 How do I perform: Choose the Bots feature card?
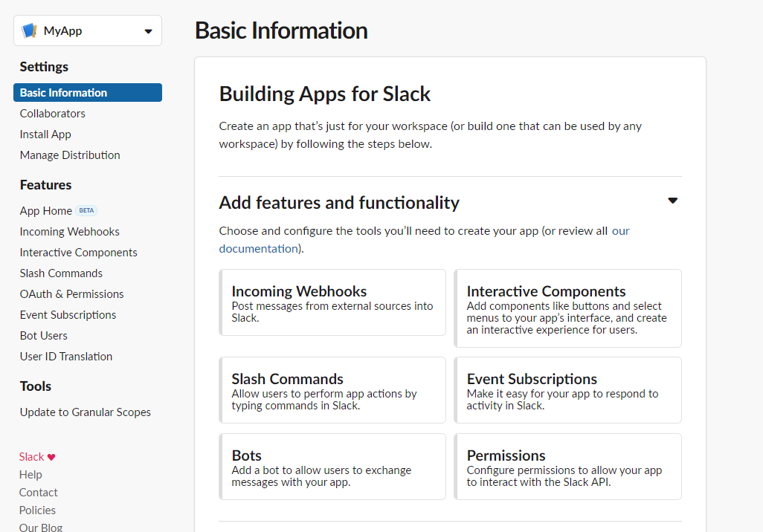(x=332, y=467)
